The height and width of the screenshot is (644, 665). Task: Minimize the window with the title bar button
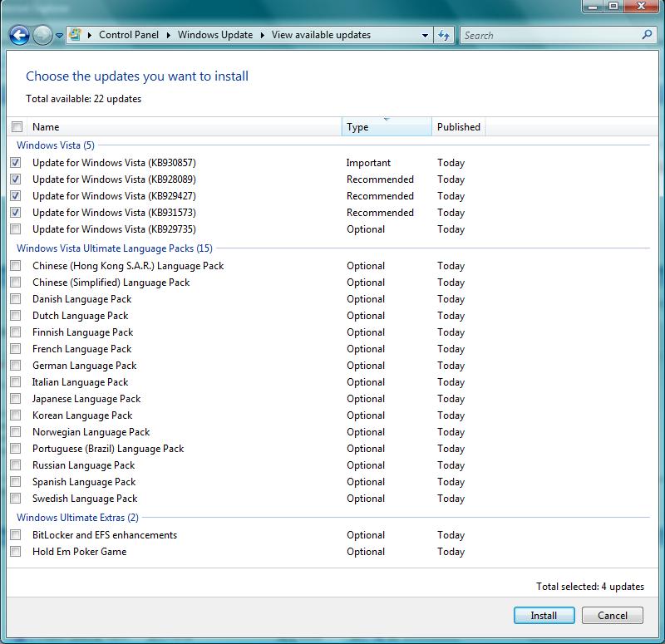593,7
